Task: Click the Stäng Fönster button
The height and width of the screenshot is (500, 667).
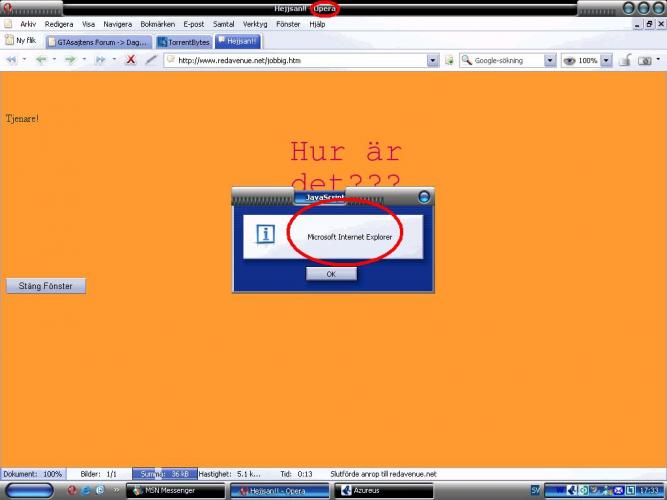Action: click(x=46, y=286)
